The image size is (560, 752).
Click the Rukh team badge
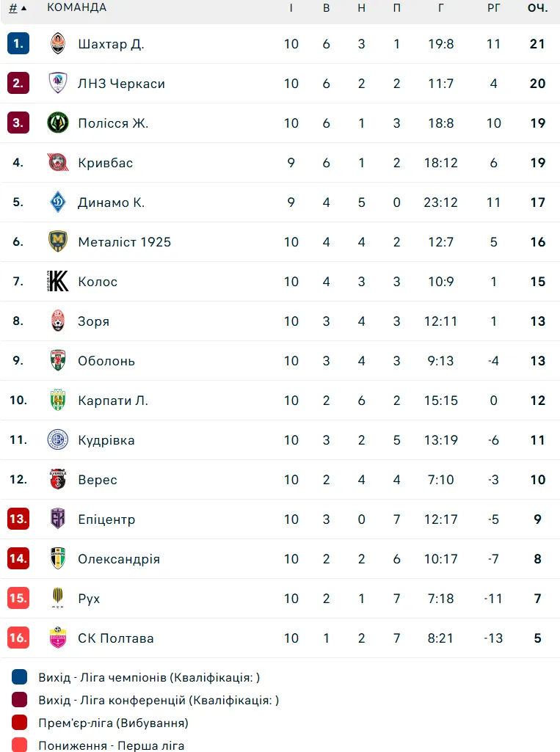point(58,599)
